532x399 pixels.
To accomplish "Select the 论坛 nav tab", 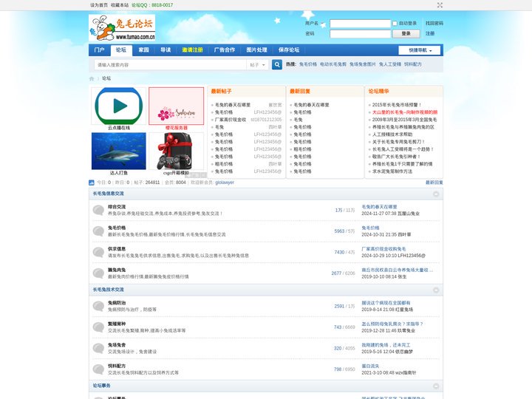I will click(121, 50).
